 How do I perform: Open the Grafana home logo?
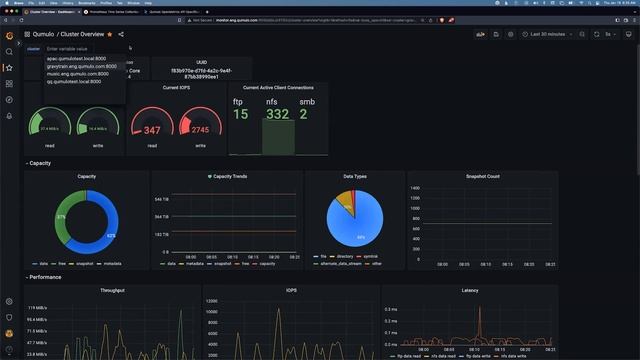(9, 36)
